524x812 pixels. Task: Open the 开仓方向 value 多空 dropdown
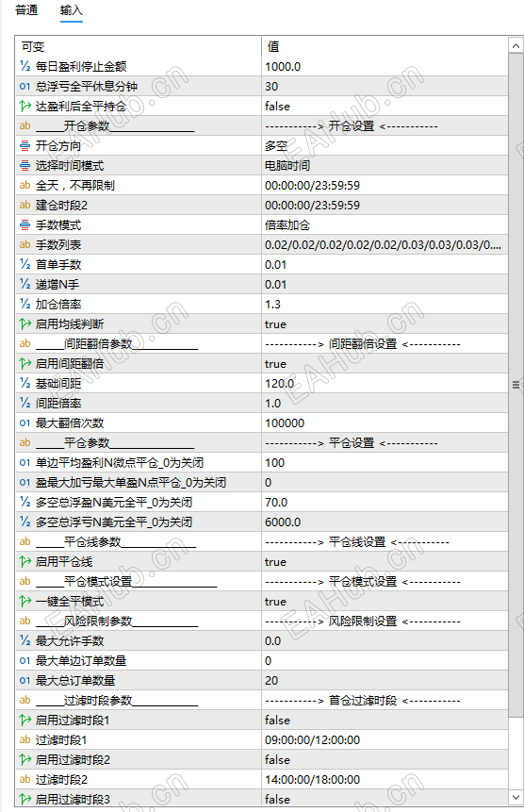point(385,145)
